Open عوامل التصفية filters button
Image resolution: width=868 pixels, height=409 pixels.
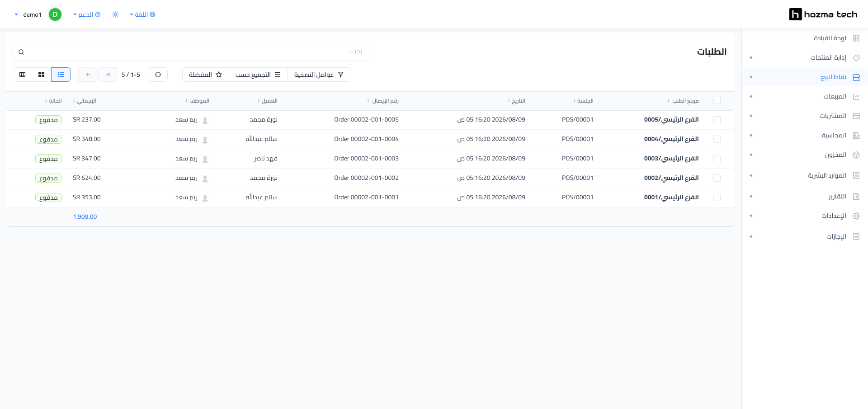[319, 75]
